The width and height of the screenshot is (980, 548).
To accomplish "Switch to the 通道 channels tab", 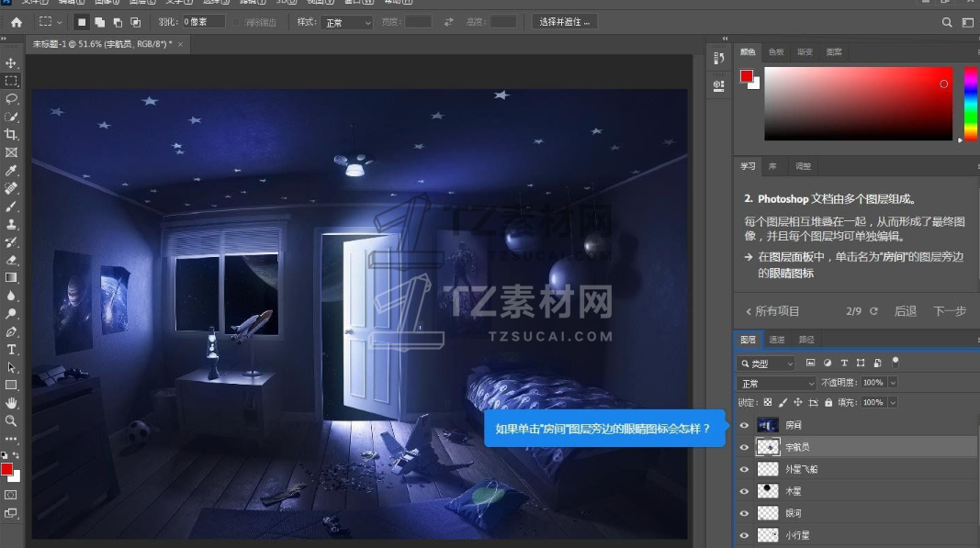I will (777, 340).
